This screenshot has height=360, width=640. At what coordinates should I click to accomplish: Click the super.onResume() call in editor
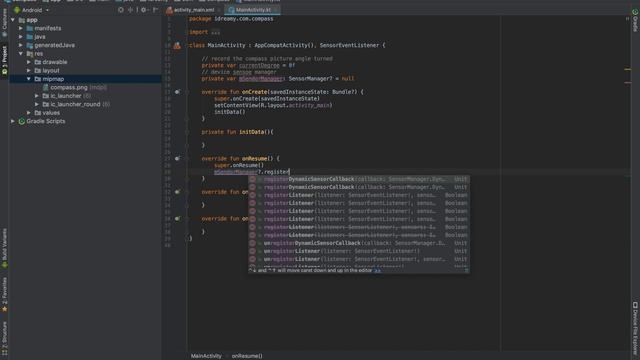(x=239, y=165)
